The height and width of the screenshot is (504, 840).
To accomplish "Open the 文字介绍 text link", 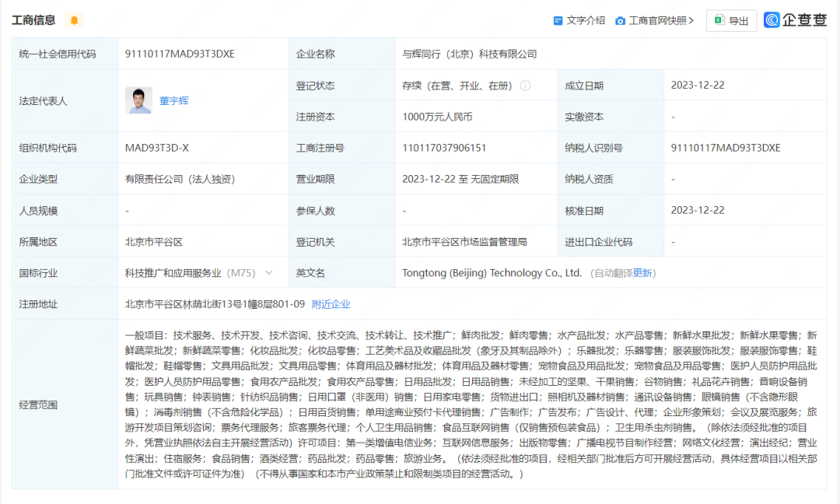I will (x=585, y=21).
